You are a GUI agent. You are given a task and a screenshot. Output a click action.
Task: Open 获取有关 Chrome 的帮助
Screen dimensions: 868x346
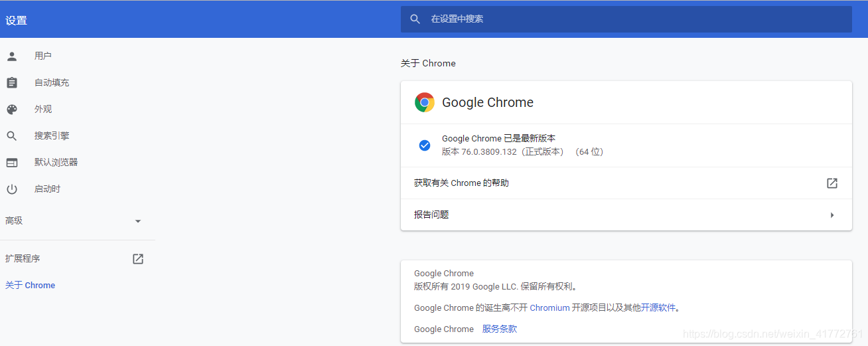pos(626,183)
